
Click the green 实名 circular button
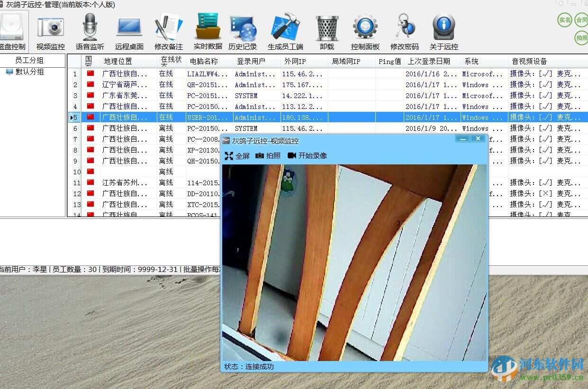(564, 20)
